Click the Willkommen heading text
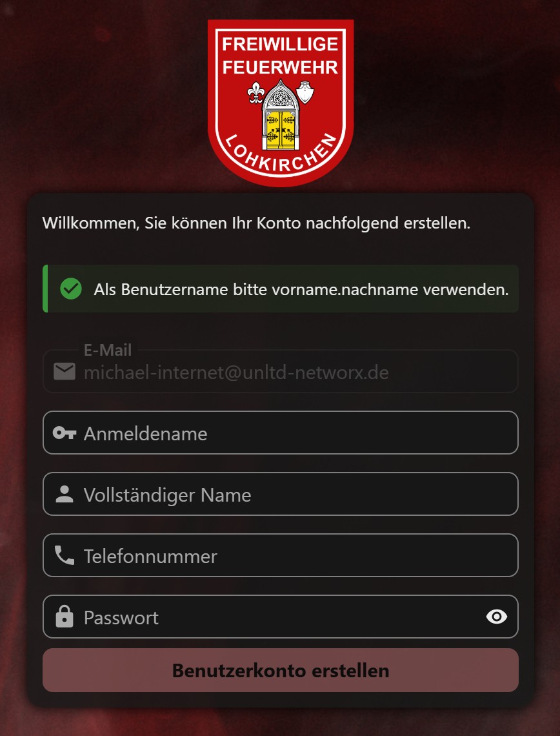 tap(256, 223)
